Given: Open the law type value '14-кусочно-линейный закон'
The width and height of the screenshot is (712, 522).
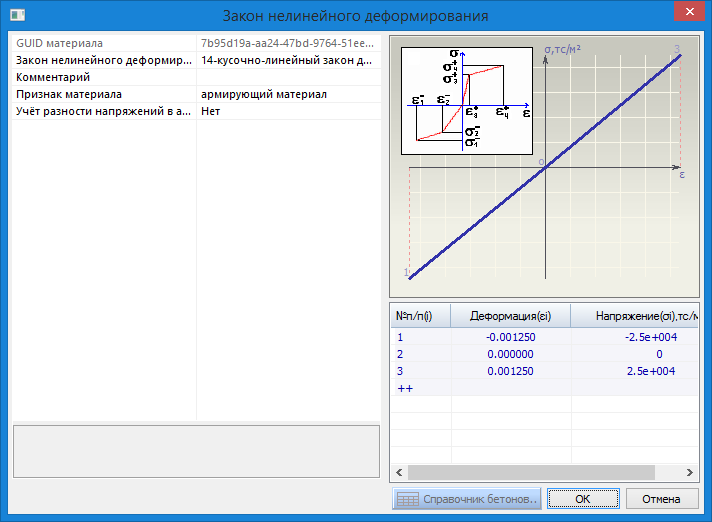Looking at the screenshot, I should (288, 60).
